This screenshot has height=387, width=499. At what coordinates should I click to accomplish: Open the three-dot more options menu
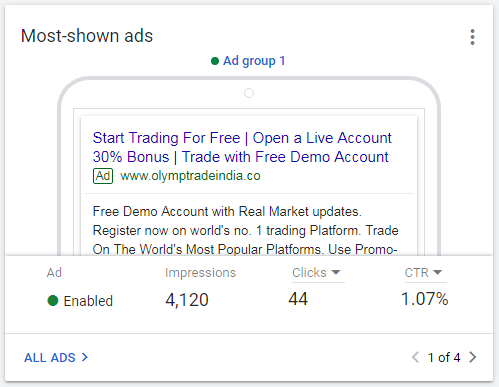[x=472, y=37]
